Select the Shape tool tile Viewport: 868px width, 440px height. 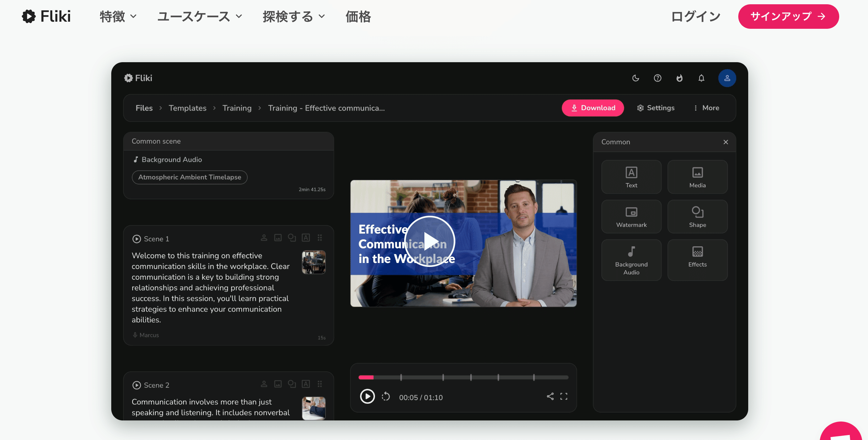pos(697,216)
